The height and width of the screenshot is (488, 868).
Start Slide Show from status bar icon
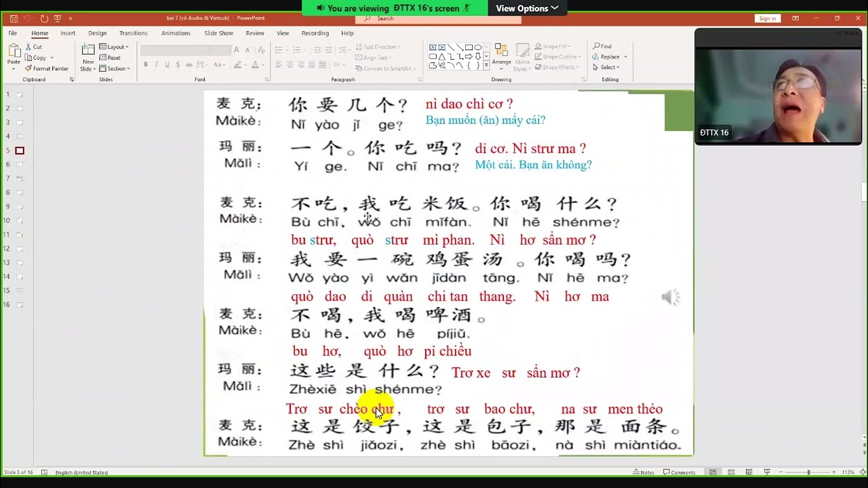click(x=766, y=472)
